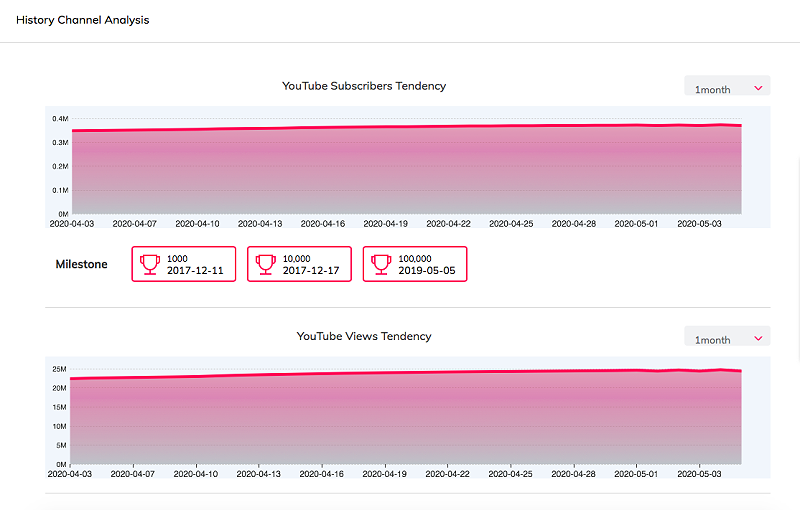Click the 2020-04-16 label on the Subscribers chart
The height and width of the screenshot is (510, 800).
click(323, 225)
